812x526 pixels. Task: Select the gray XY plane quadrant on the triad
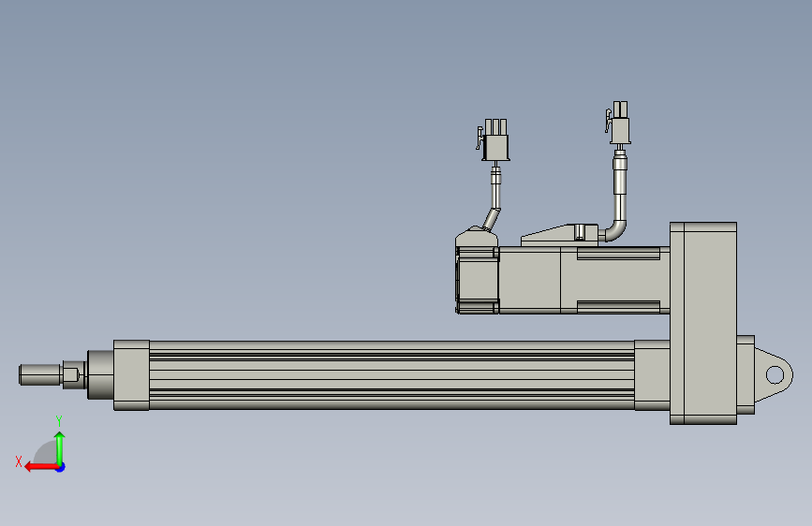[x=47, y=453]
